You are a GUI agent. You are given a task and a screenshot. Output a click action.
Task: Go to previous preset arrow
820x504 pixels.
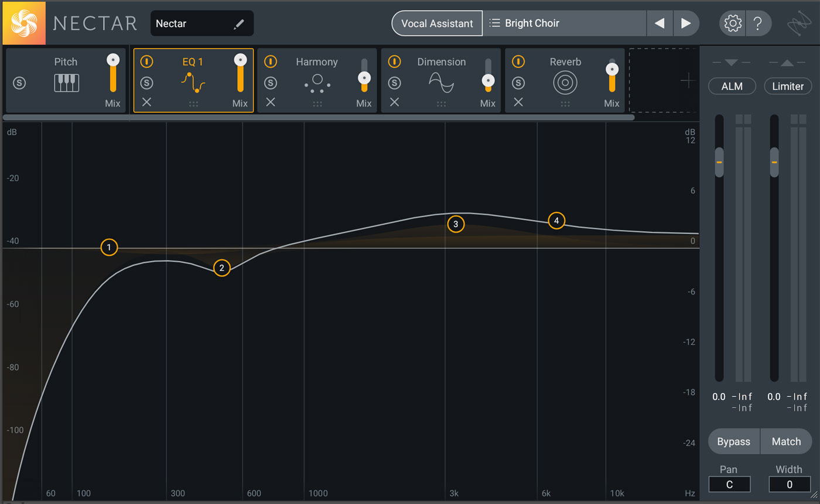pos(660,23)
